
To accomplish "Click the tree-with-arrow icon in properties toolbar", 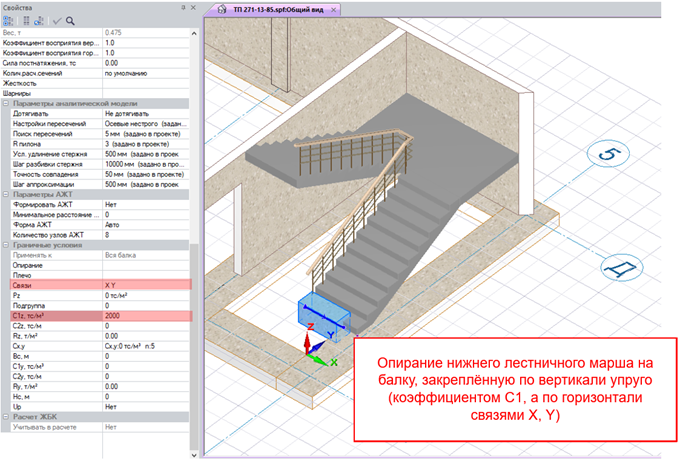I will [x=39, y=21].
